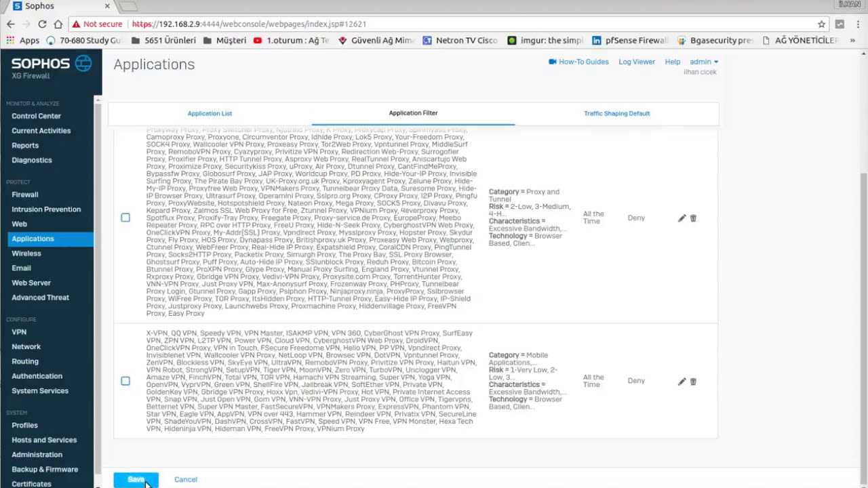
Task: Open Bgasecurity bookmark
Action: coord(715,41)
